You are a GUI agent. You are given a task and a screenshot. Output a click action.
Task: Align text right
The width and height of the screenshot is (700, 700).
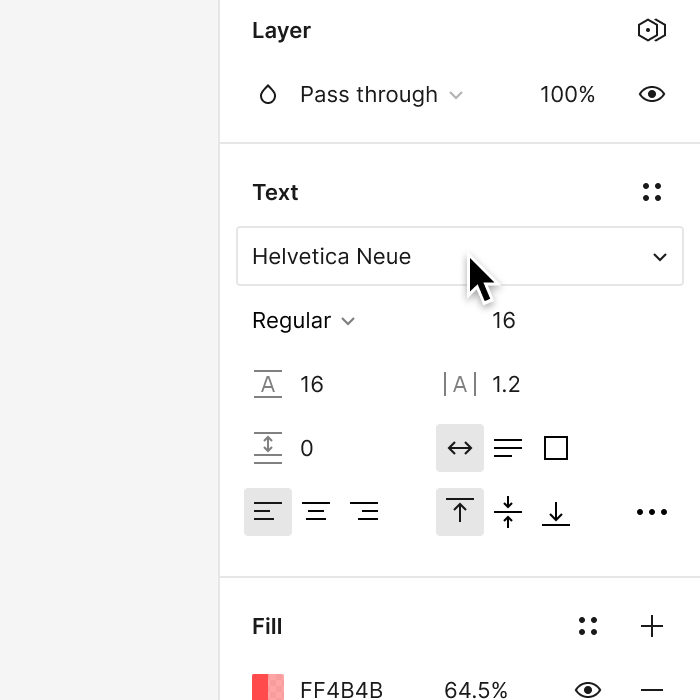tap(364, 512)
